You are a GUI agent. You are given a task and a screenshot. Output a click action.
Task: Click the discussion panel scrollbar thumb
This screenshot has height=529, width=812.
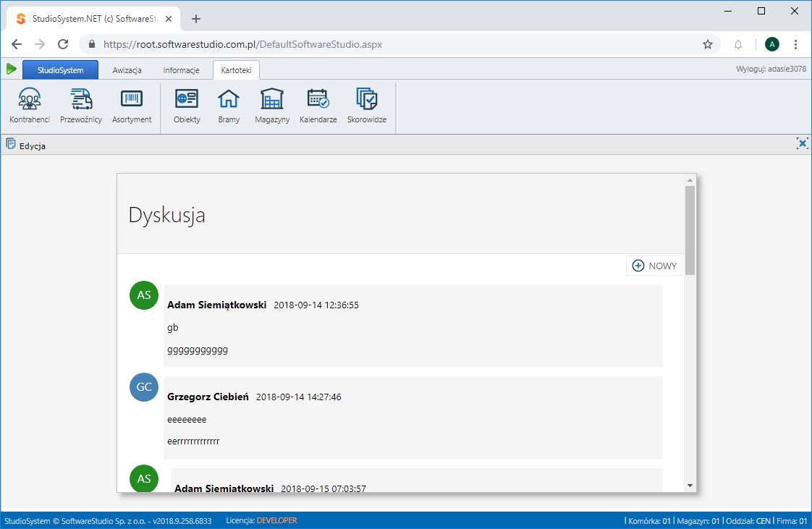click(690, 230)
